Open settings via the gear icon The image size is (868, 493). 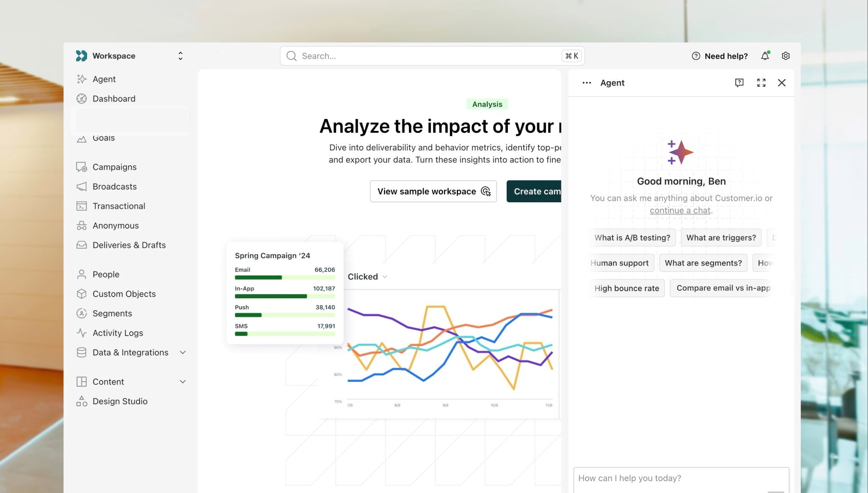click(x=786, y=56)
